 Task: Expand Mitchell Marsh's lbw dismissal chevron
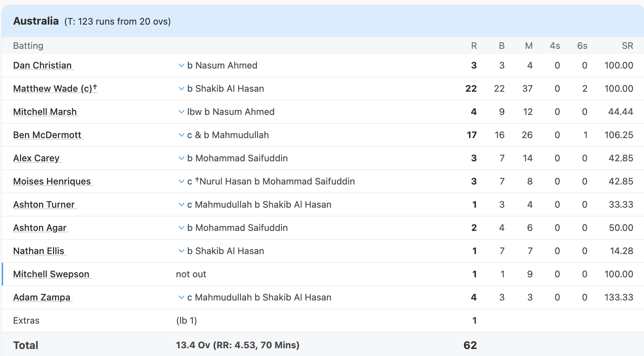tap(181, 112)
